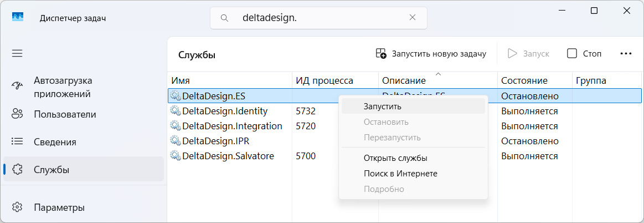
Task: Click Выполняется status of DeltaDesign.Salvatore
Action: pyautogui.click(x=529, y=156)
